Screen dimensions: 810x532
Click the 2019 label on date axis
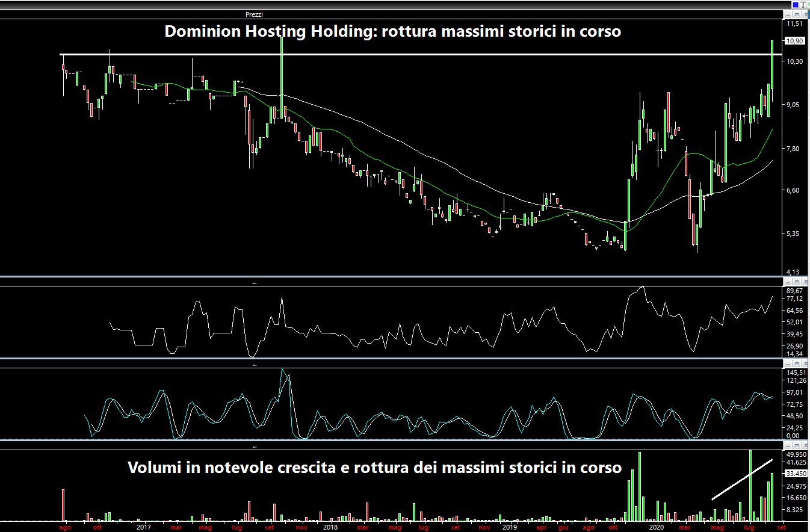(x=509, y=527)
